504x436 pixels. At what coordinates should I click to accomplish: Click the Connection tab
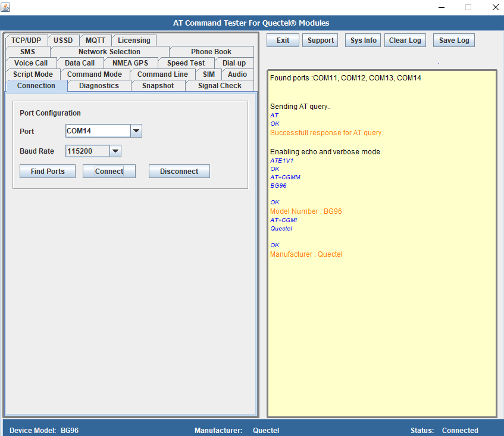[36, 86]
